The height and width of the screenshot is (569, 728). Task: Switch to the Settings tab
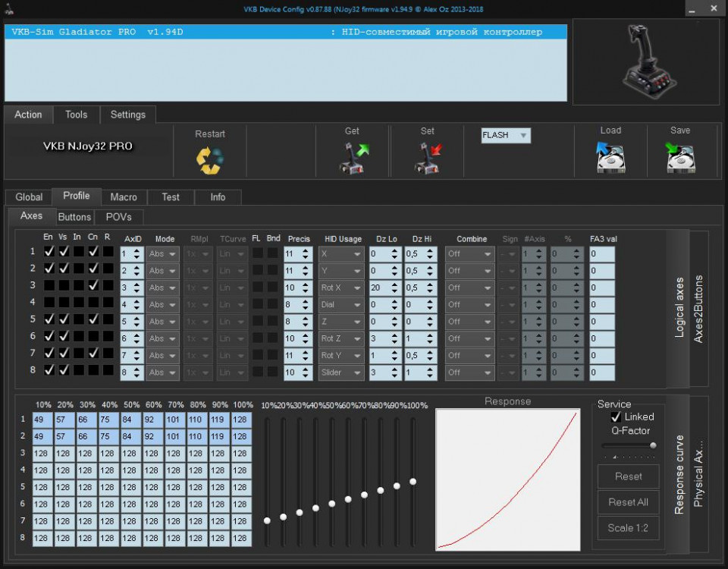coord(127,115)
